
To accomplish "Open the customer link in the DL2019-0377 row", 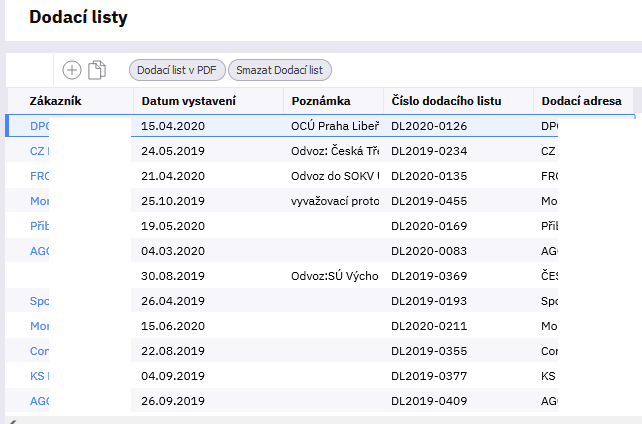I will pyautogui.click(x=39, y=376).
